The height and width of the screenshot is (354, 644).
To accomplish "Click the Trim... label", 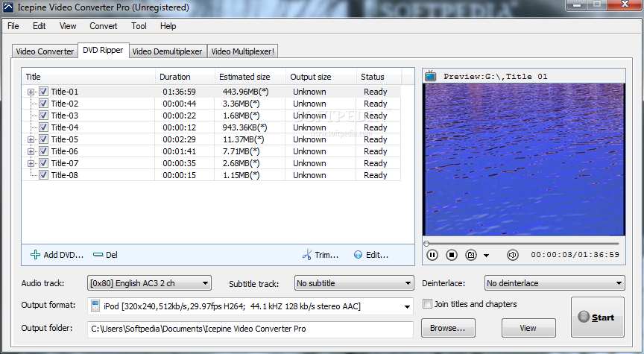I will coord(326,255).
